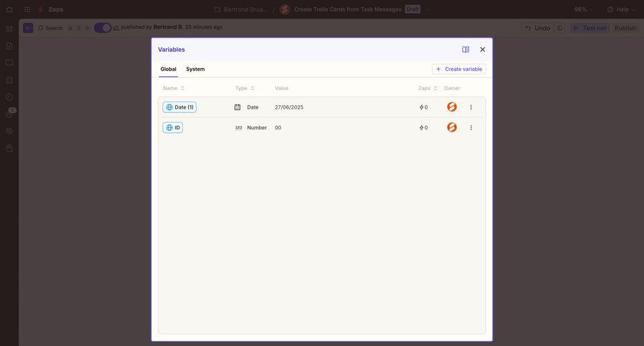
Task: Switch to the Global tab
Action: 168,69
